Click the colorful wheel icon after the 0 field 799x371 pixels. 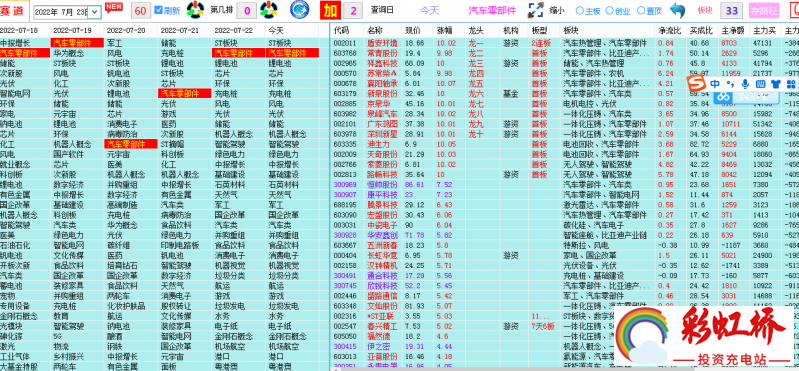pos(268,10)
